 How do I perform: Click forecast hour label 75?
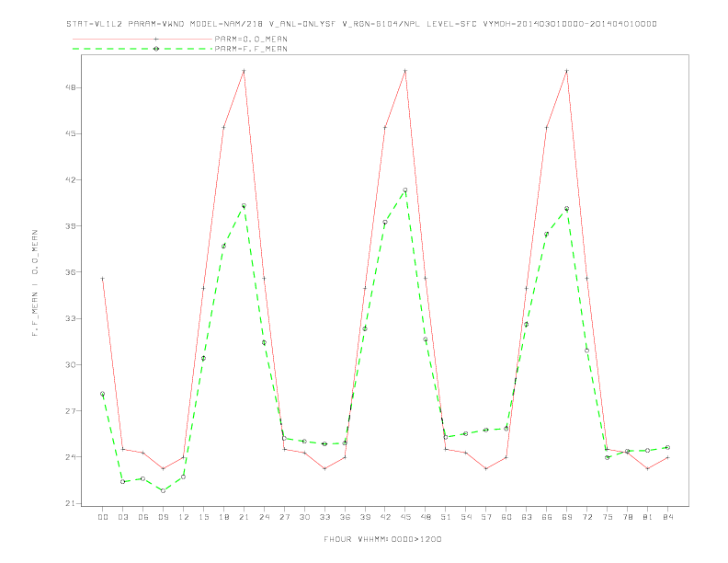(x=608, y=517)
